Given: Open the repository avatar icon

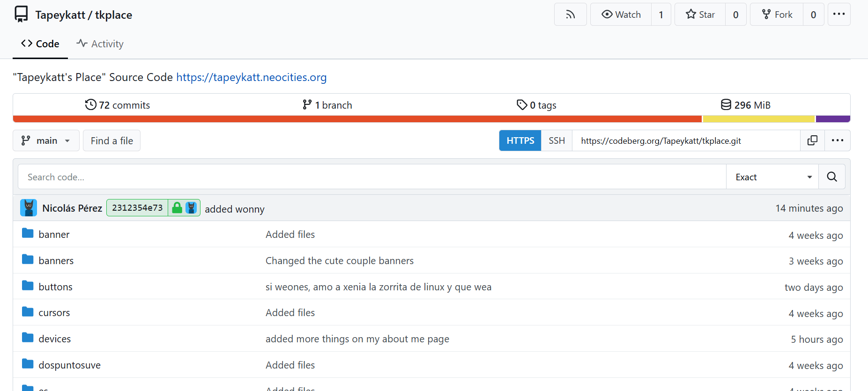Looking at the screenshot, I should coord(21,15).
